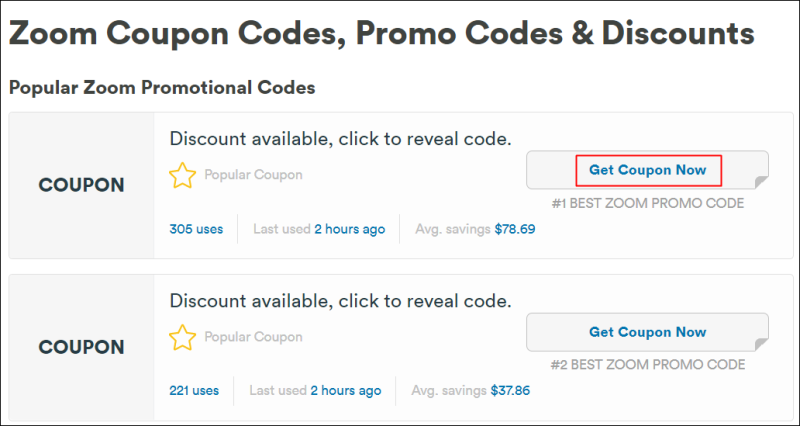Click the "Popular Zoom Promotional Codes" heading
The image size is (800, 426).
pyautogui.click(x=162, y=88)
